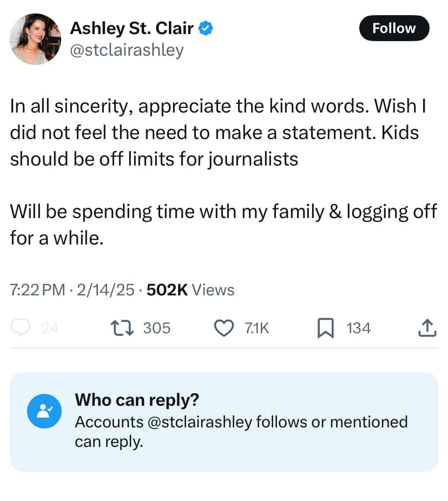This screenshot has height=501, width=448.
Task: Bookmark this tweet via the bookmark icon
Action: point(324,328)
